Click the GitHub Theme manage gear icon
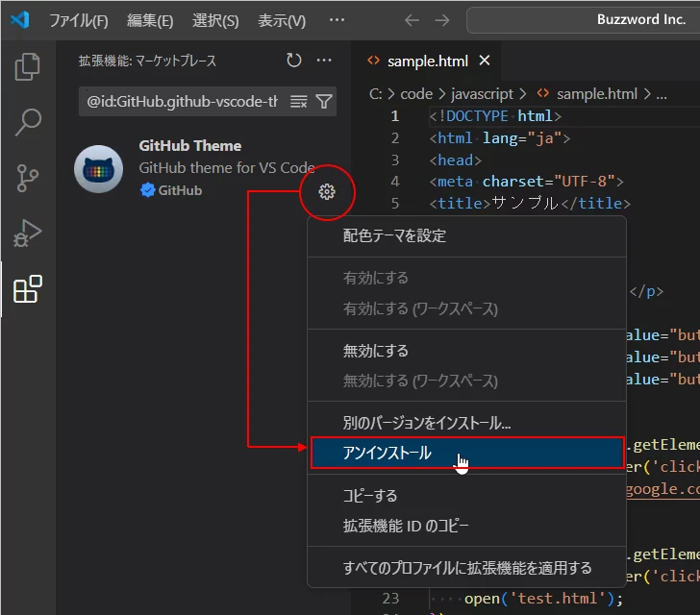Viewport: 700px width, 615px height. [327, 192]
